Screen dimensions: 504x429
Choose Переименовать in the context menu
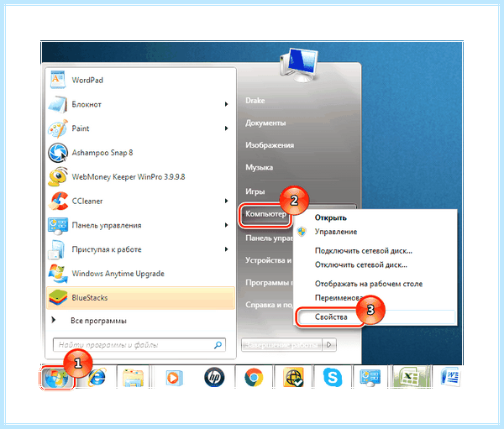click(x=338, y=298)
